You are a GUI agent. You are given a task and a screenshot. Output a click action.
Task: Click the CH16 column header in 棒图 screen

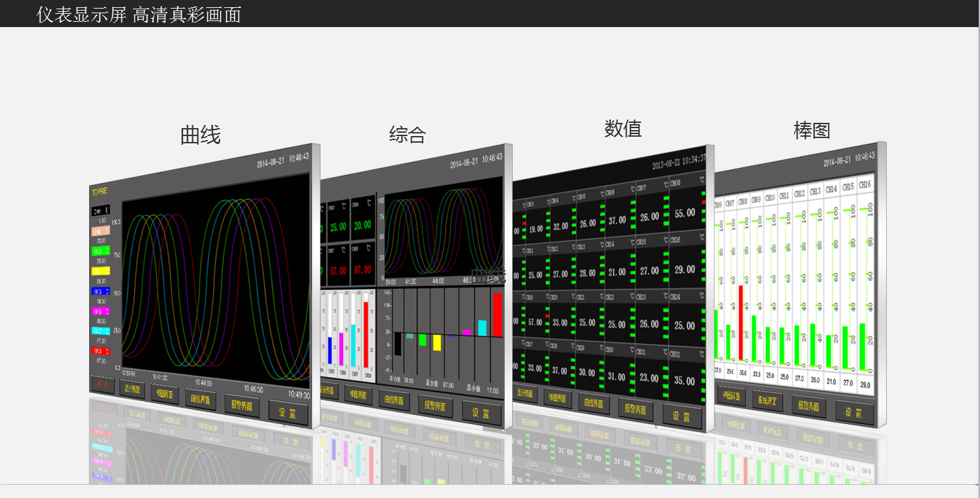tap(864, 185)
